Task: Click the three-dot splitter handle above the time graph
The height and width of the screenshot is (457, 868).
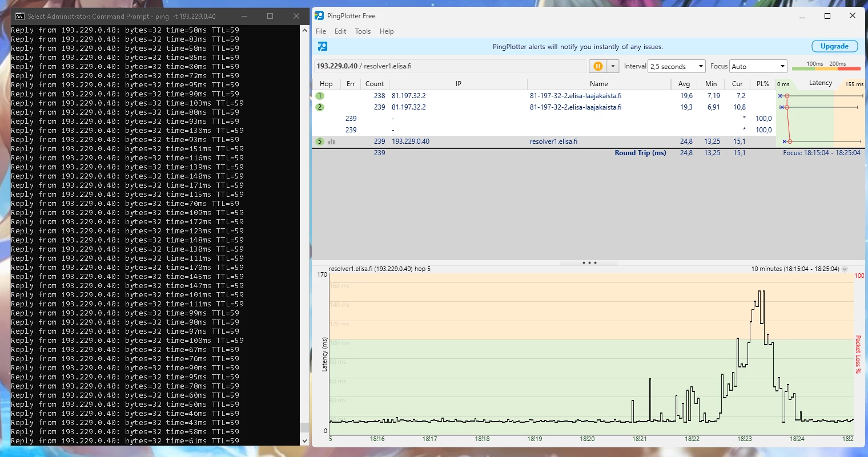Action: [x=589, y=263]
